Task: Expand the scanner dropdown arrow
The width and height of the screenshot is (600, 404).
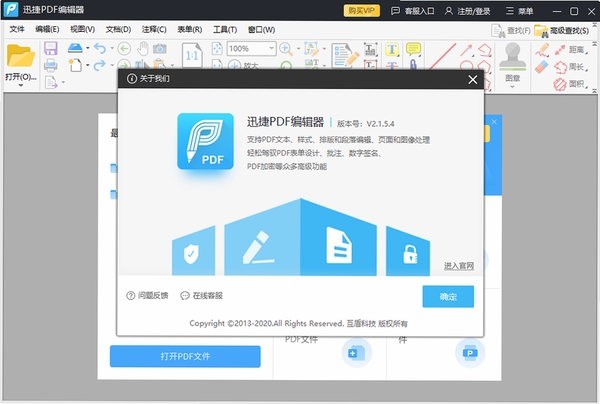Action: 88,48
